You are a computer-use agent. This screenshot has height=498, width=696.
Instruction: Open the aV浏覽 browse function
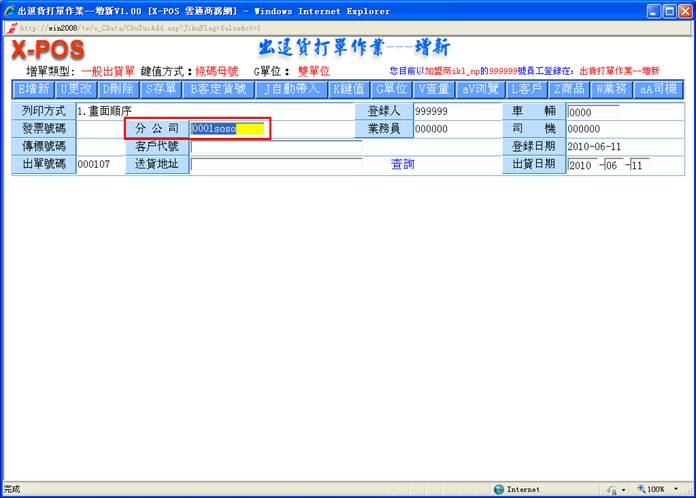point(481,89)
